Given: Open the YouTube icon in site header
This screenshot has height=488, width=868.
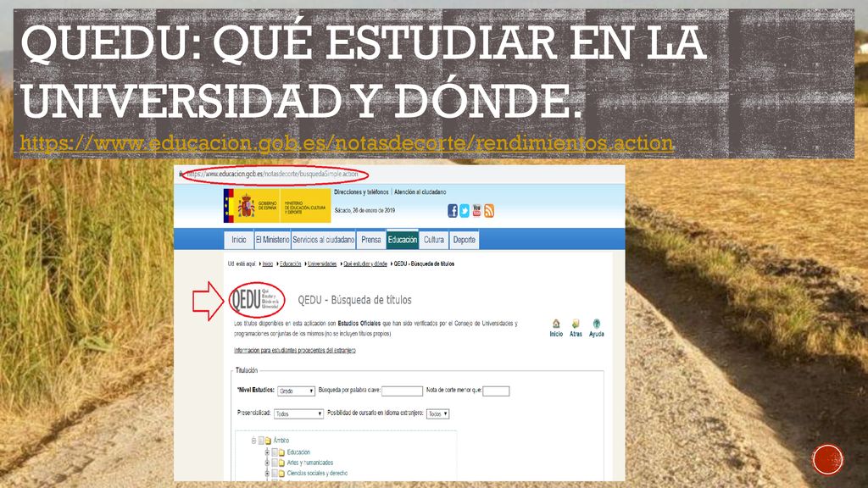Looking at the screenshot, I should click(476, 211).
